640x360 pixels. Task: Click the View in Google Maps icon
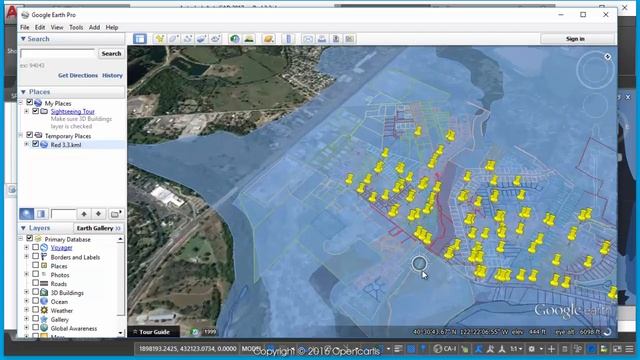click(349, 39)
